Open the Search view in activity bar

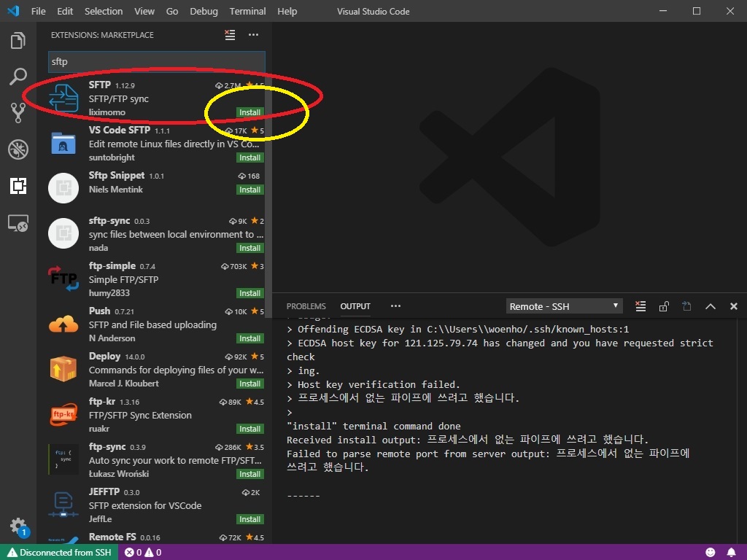point(18,77)
